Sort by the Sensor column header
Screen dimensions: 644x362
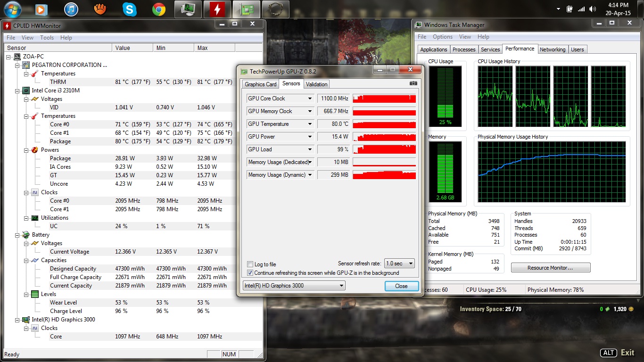58,48
